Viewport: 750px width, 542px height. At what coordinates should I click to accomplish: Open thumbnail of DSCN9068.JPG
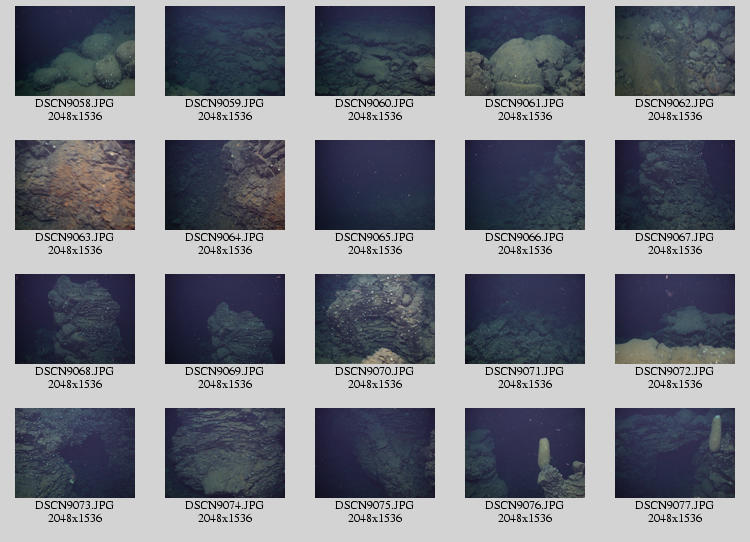75,319
